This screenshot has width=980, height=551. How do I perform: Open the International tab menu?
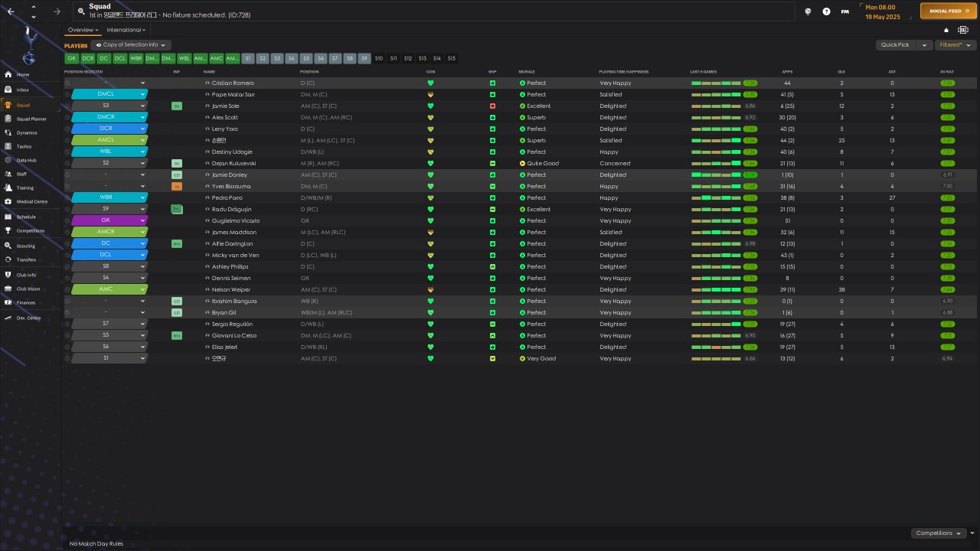pyautogui.click(x=126, y=30)
